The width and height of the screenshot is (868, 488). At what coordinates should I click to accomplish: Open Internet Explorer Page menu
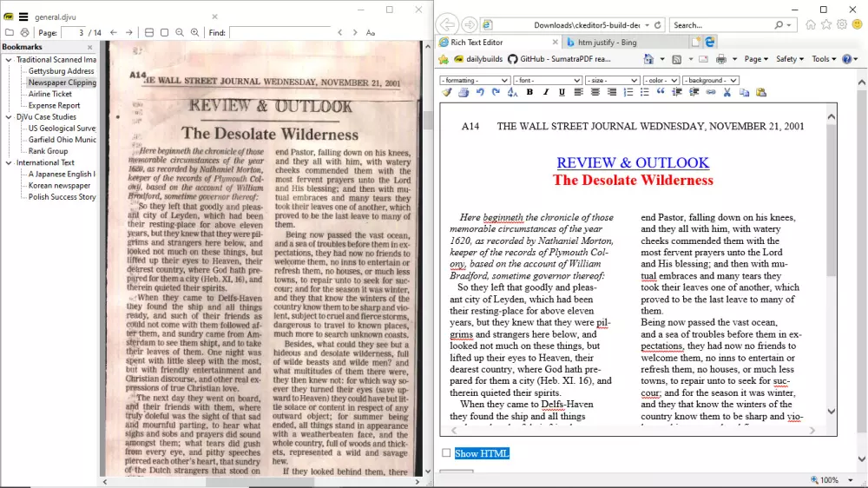click(x=756, y=59)
